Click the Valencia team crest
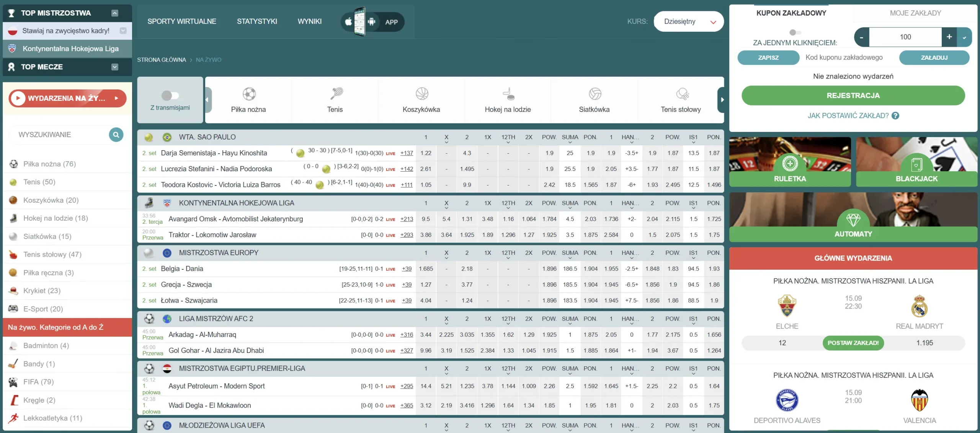 click(920, 400)
